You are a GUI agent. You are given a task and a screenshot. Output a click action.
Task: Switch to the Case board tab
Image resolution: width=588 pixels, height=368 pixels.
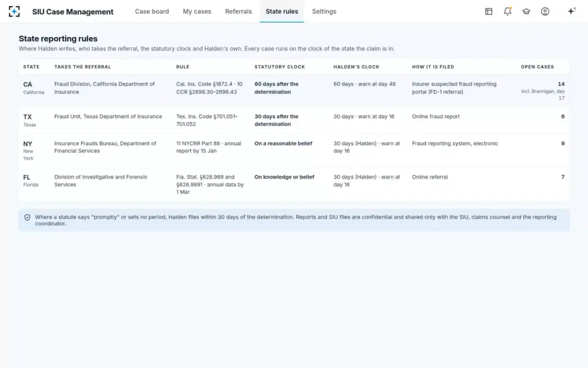[152, 11]
